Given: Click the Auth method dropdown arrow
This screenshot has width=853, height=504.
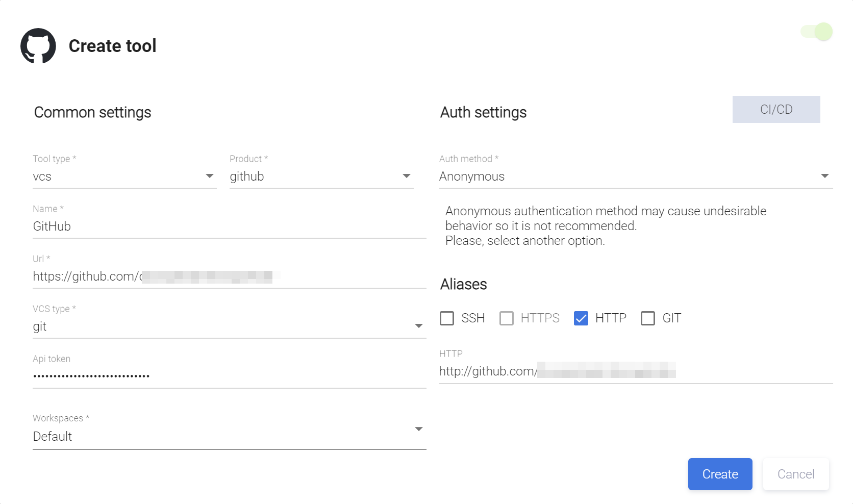Looking at the screenshot, I should (824, 176).
